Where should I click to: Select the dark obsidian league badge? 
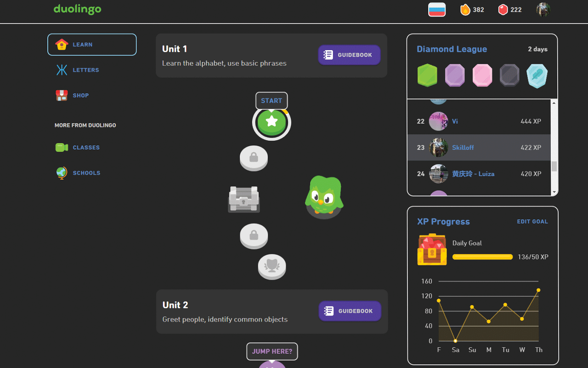509,75
